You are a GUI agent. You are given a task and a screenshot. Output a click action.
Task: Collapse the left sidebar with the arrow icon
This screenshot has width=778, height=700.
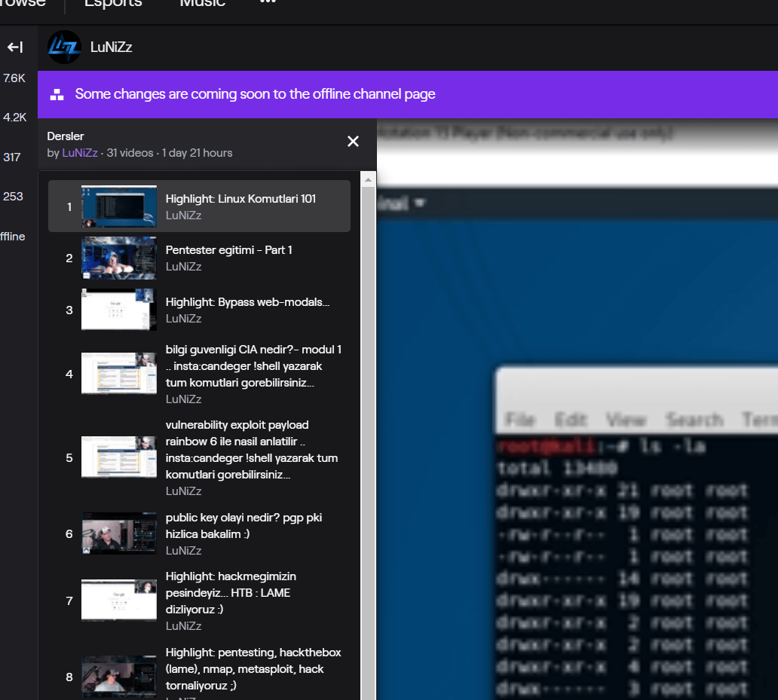15,47
